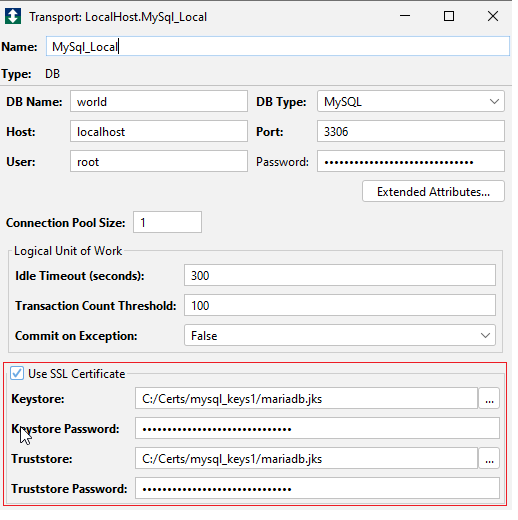
Task: Click the Transport app icon in title bar
Action: pos(13,16)
